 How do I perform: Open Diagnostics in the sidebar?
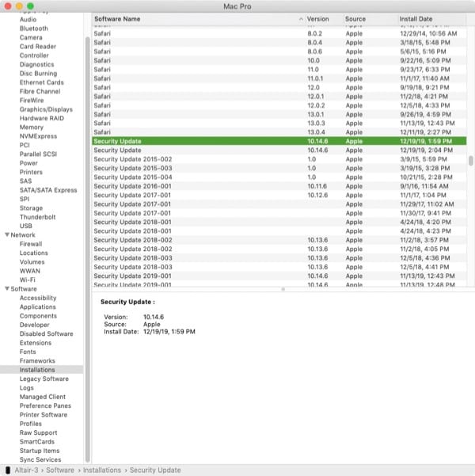click(36, 64)
